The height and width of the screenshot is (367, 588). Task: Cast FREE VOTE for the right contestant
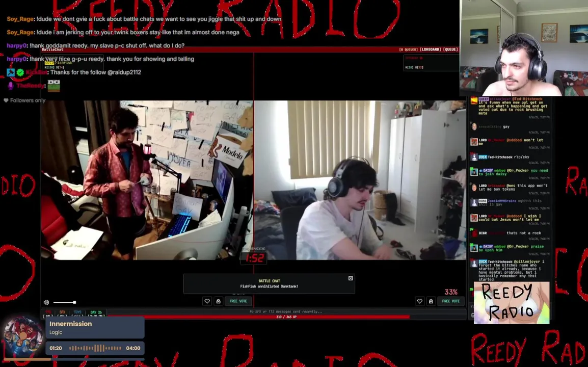[x=451, y=301]
